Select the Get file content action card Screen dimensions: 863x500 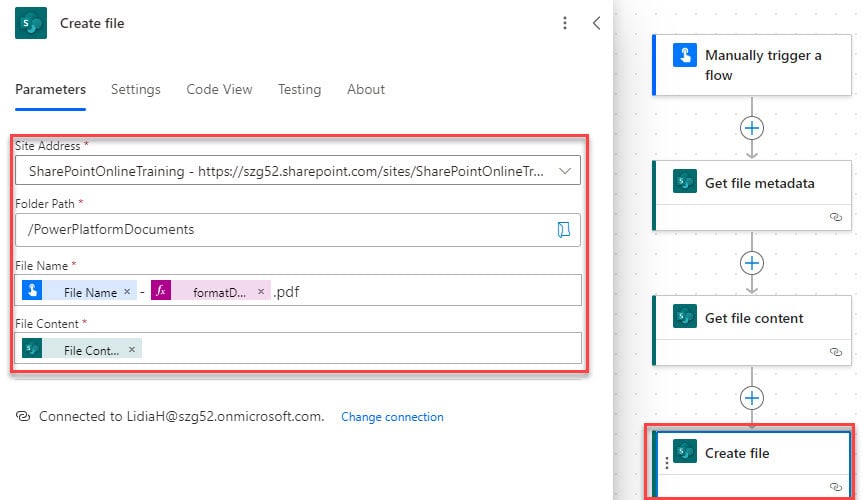752,330
